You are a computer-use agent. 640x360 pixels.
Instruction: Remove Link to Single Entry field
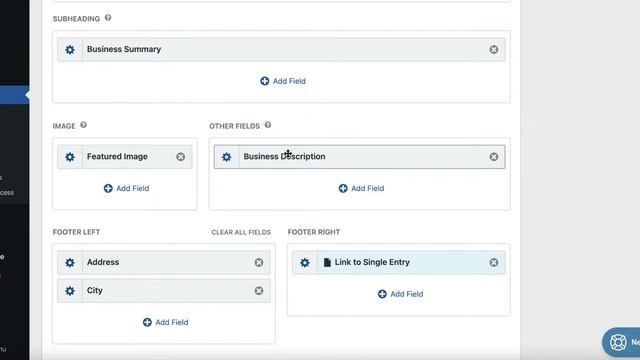[494, 262]
